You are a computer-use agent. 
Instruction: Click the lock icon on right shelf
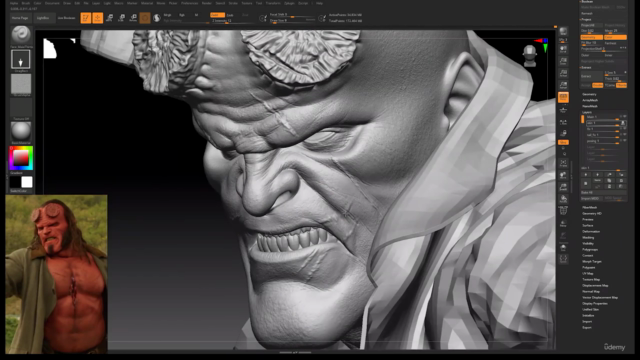point(563,133)
